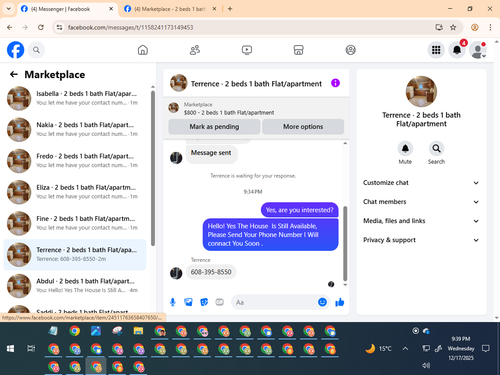Image resolution: width=500 pixels, height=375 pixels.
Task: Click the 'Yes, are you interested?' message
Action: point(299,210)
